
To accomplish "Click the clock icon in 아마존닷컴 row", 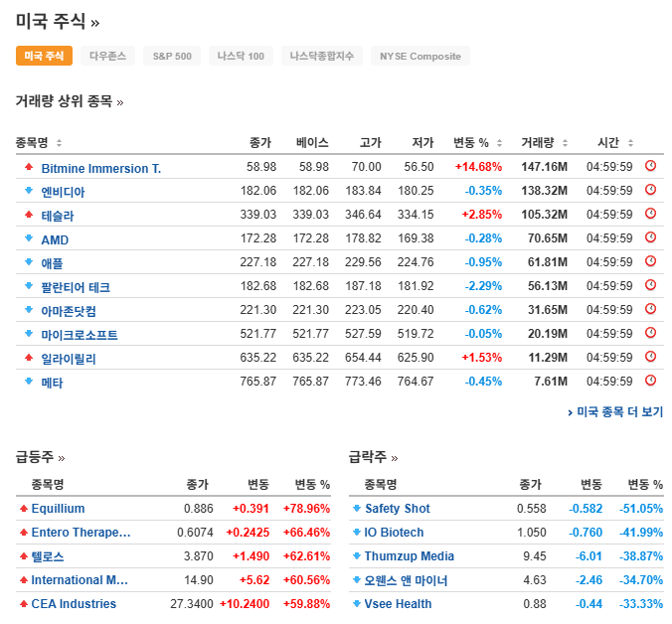I will pyautogui.click(x=650, y=309).
